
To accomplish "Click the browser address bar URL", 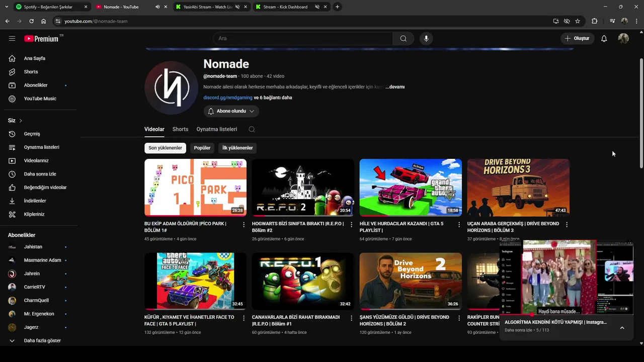I will (x=96, y=21).
